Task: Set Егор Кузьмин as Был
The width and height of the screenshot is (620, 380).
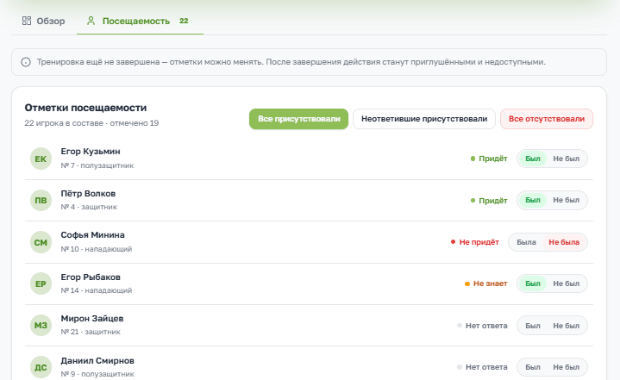Action: (x=533, y=159)
